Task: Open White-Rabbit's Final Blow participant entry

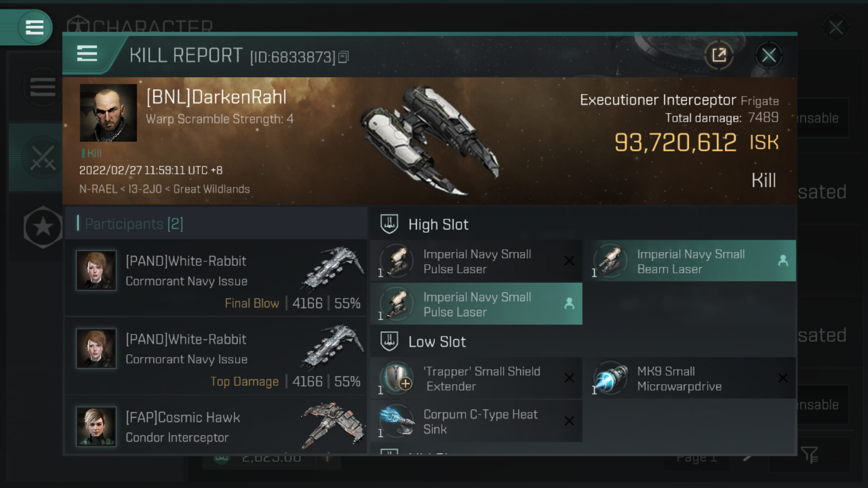Action: 216,278
